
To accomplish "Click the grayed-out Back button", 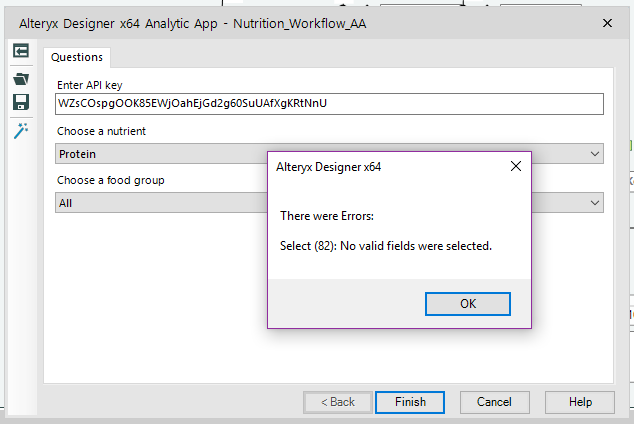I will (x=338, y=402).
